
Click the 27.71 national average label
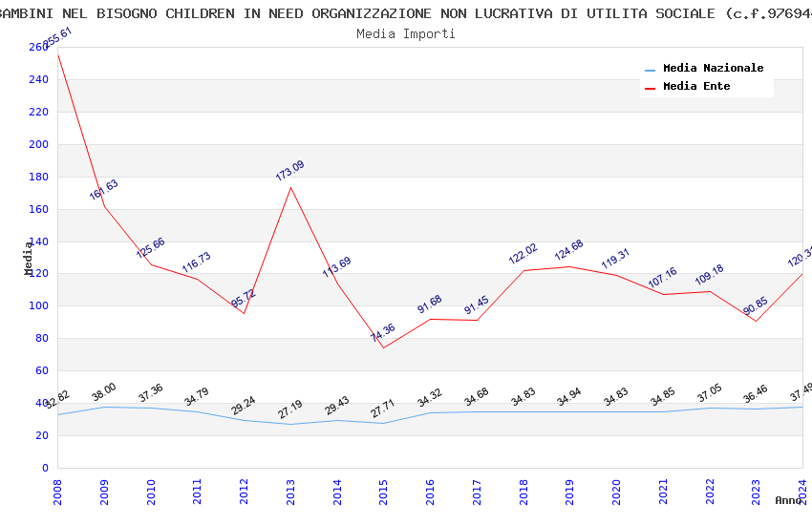pyautogui.click(x=383, y=409)
